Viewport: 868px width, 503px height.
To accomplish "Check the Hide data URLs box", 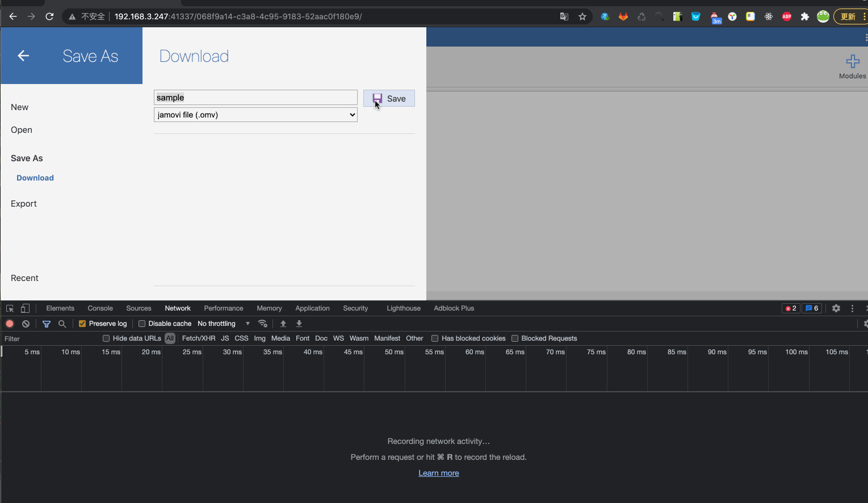I will [x=106, y=338].
